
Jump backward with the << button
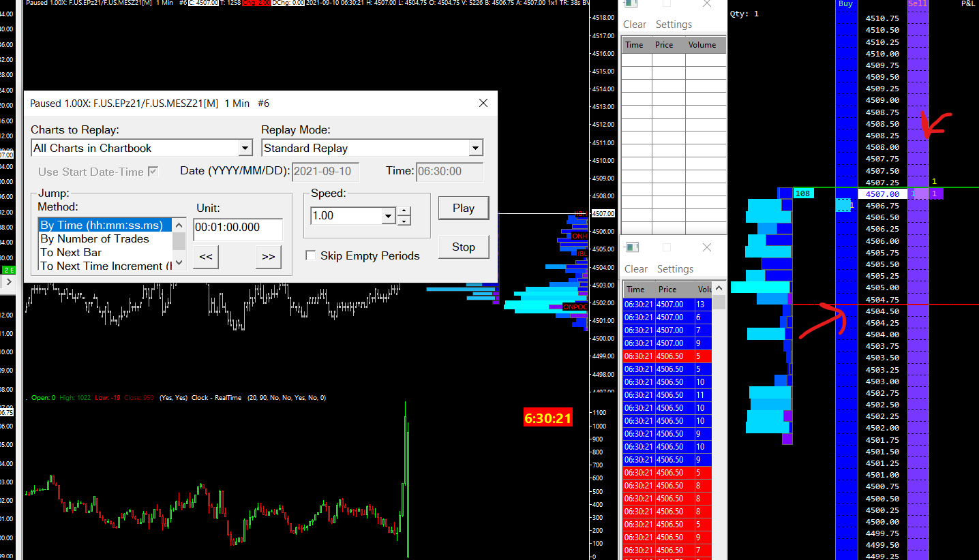[x=206, y=257]
